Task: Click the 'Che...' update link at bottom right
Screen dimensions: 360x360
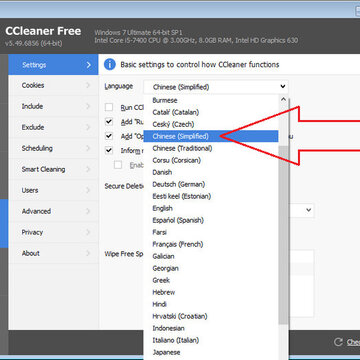Action: tap(353, 342)
